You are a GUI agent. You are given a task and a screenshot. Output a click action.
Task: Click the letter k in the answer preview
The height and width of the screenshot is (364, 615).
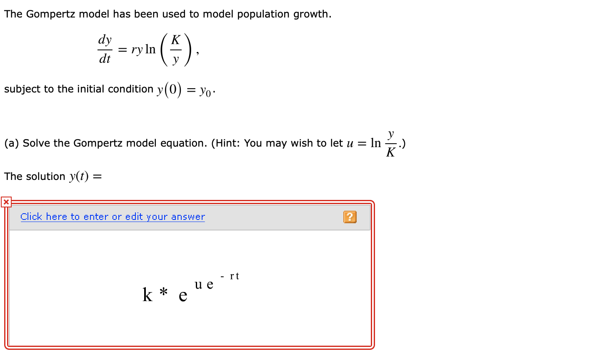pyautogui.click(x=147, y=294)
